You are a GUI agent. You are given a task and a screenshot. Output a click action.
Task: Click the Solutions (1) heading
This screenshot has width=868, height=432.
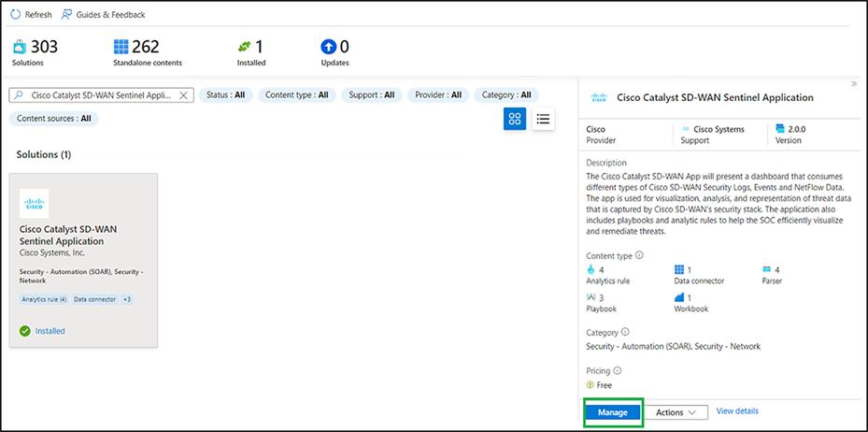tap(44, 154)
